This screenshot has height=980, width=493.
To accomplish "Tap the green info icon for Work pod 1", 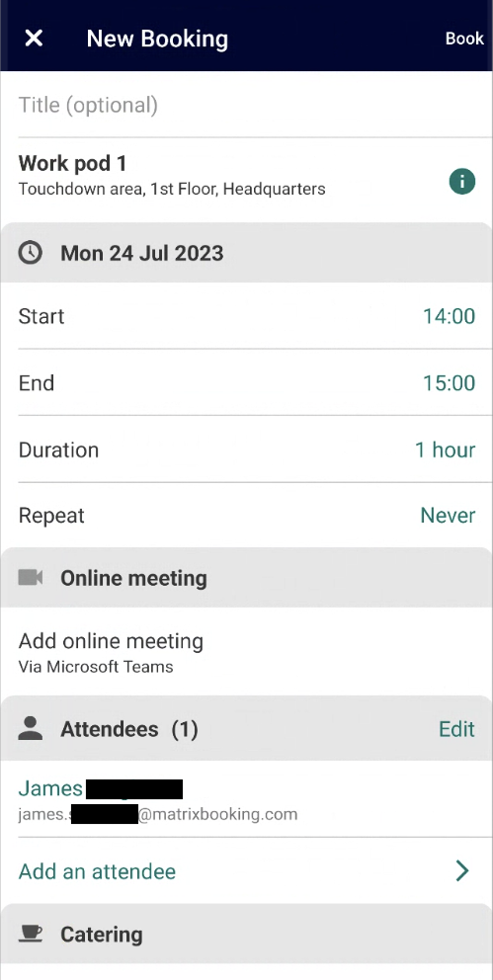I will point(461,182).
